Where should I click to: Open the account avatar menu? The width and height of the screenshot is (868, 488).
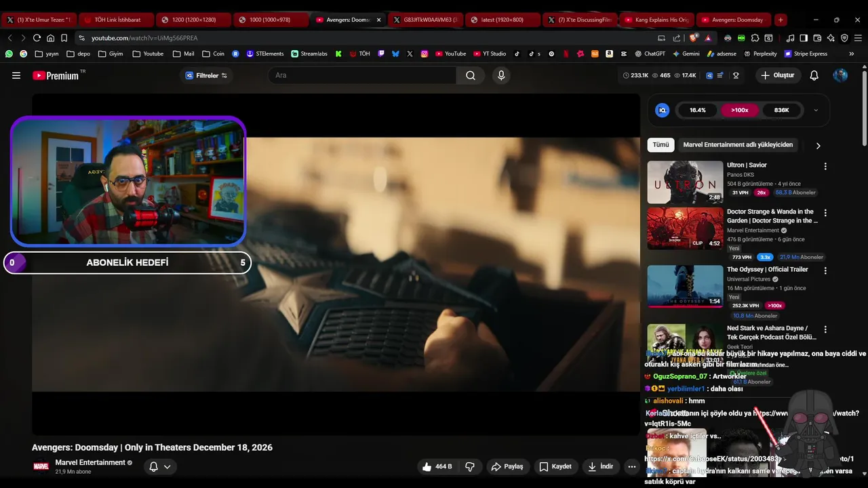(840, 75)
